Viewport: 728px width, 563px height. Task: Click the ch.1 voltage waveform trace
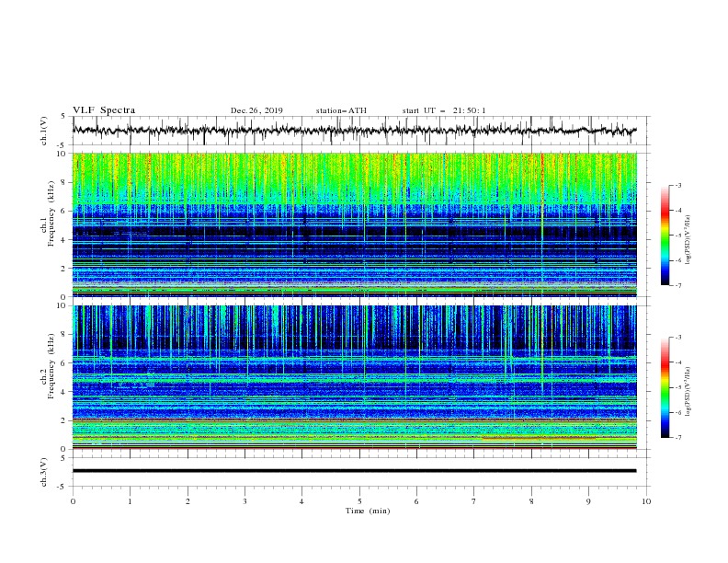(354, 131)
